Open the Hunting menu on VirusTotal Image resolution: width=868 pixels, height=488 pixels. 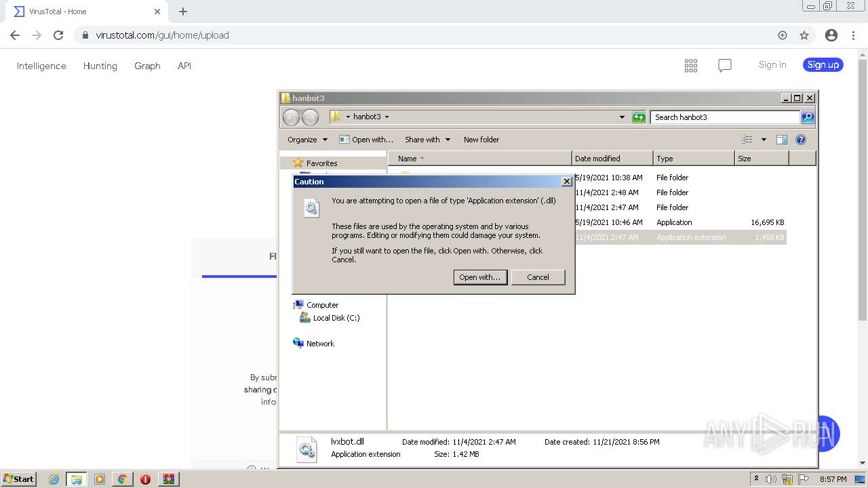pos(100,66)
